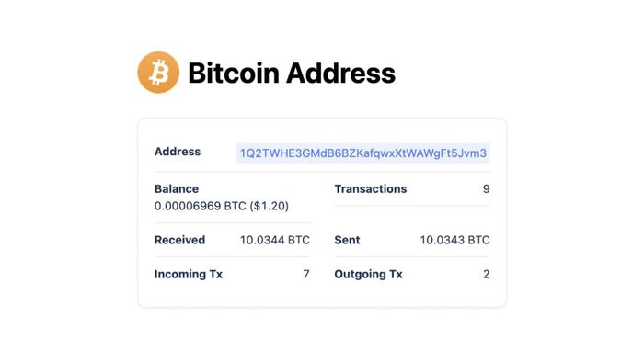Click the Incoming Tx label
The height and width of the screenshot is (362, 644).
click(189, 274)
